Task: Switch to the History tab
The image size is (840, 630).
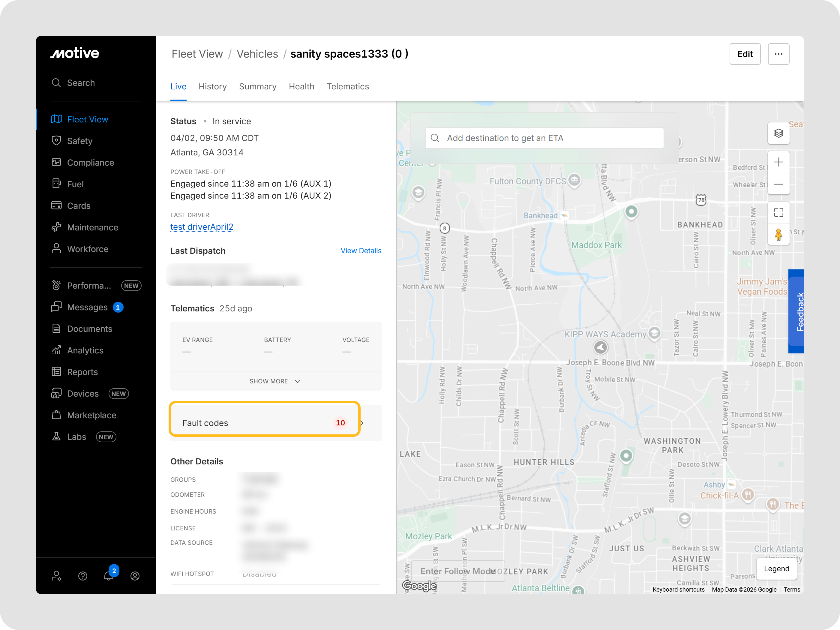Action: tap(212, 87)
